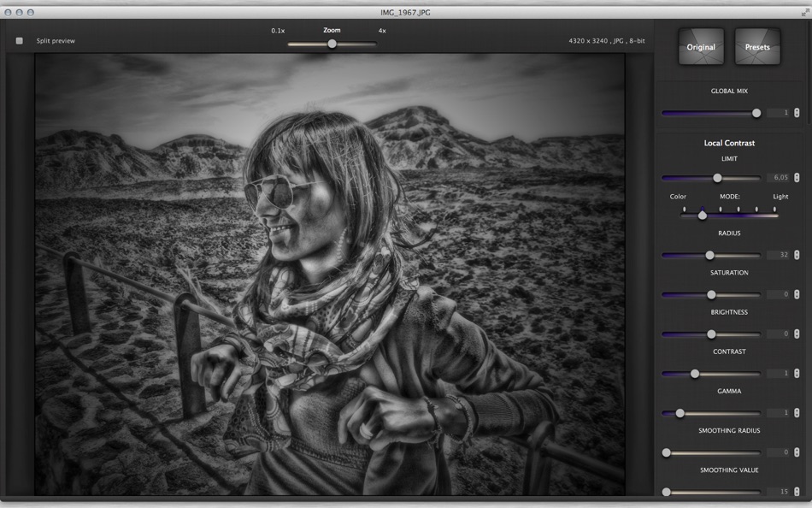
Task: Click the Contrast value field
Action: (778, 373)
